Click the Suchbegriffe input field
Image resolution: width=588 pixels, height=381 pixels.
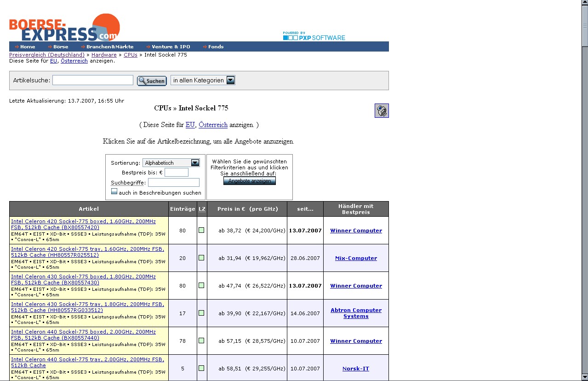pyautogui.click(x=174, y=182)
